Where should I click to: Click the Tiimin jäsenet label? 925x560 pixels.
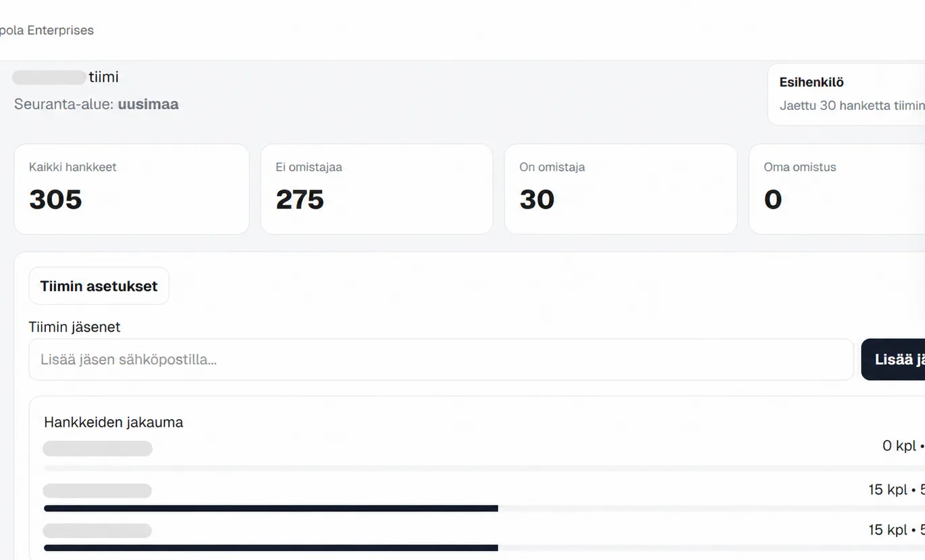74,327
